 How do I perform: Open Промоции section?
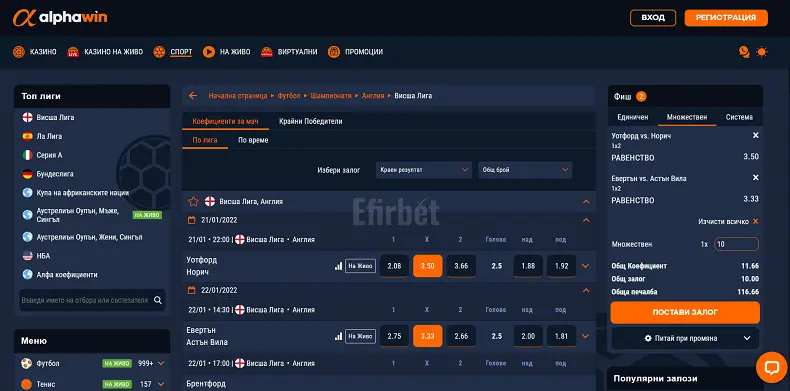355,52
